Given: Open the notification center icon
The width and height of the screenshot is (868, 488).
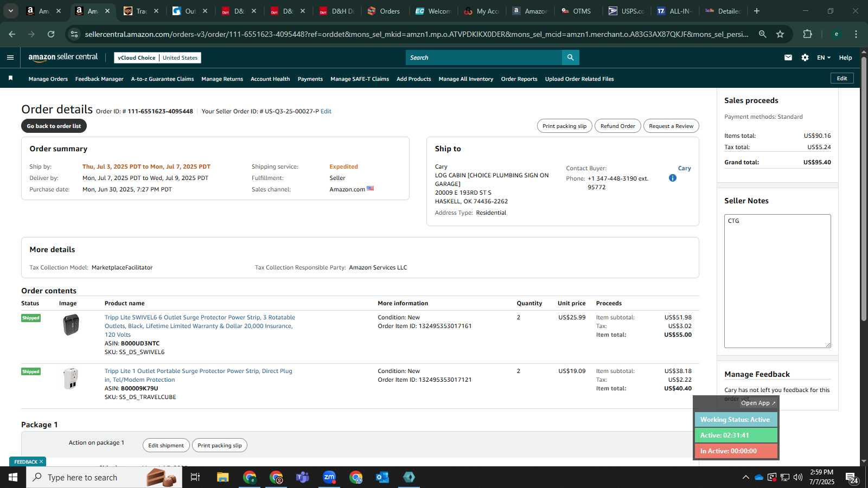Looking at the screenshot, I should pos(852,478).
